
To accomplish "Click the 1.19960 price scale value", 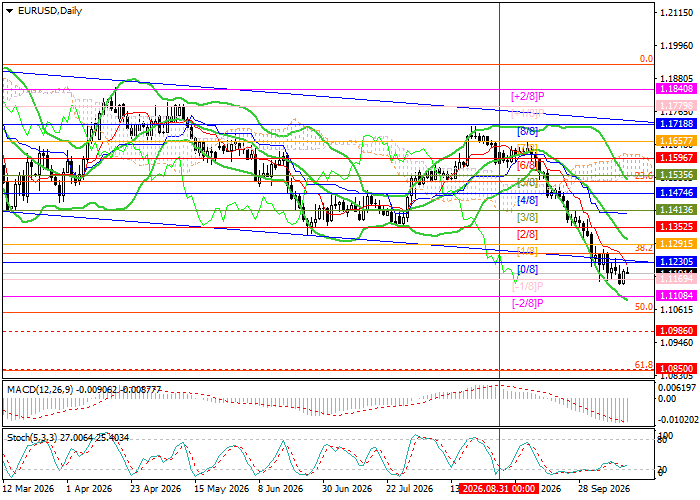I will 676,46.
